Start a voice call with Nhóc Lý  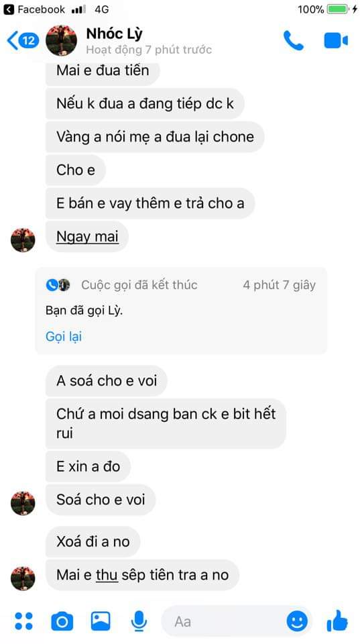pos(294,41)
